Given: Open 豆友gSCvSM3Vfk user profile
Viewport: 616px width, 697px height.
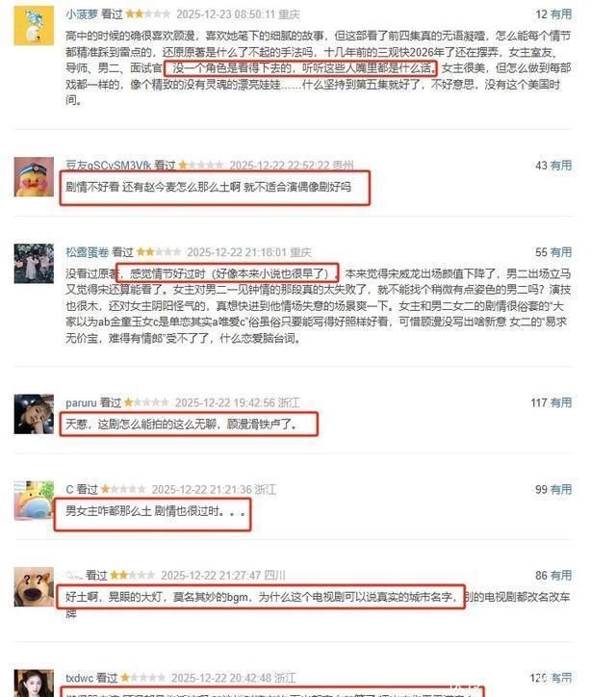Looking at the screenshot, I should (109, 166).
